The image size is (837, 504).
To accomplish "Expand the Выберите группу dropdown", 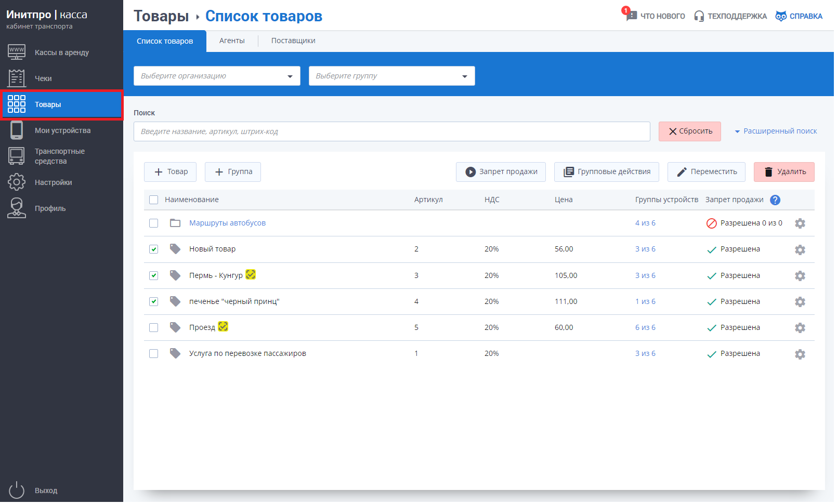I will pyautogui.click(x=391, y=76).
